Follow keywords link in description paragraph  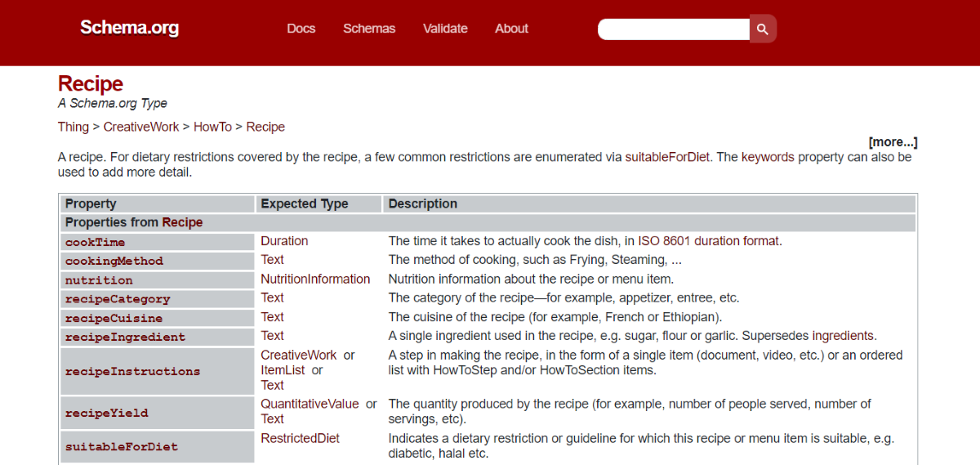click(x=768, y=157)
